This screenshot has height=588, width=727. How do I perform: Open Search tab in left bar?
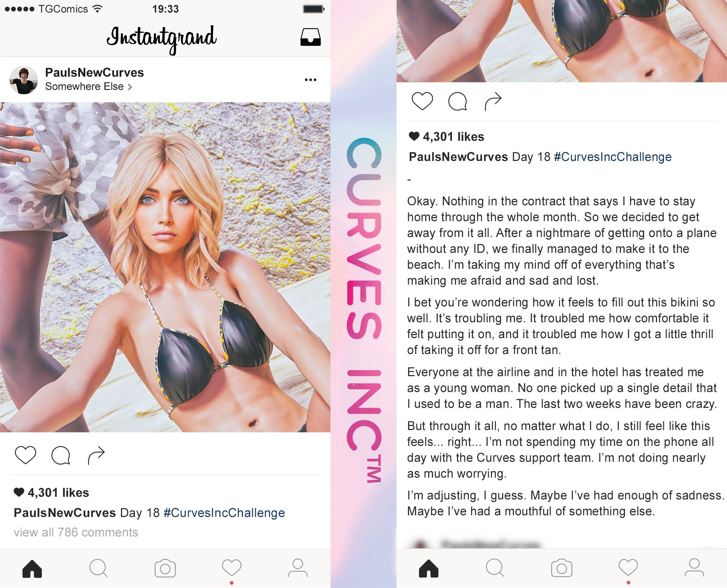coord(98,568)
